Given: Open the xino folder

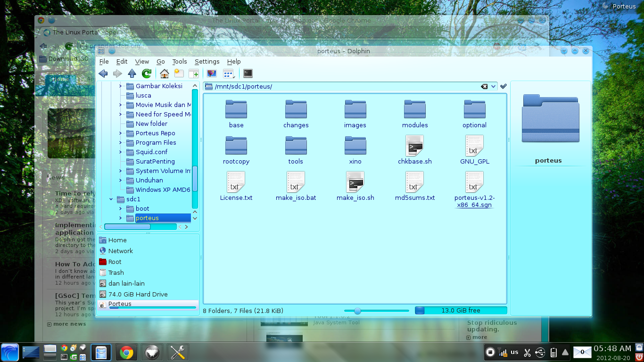Looking at the screenshot, I should [355, 150].
